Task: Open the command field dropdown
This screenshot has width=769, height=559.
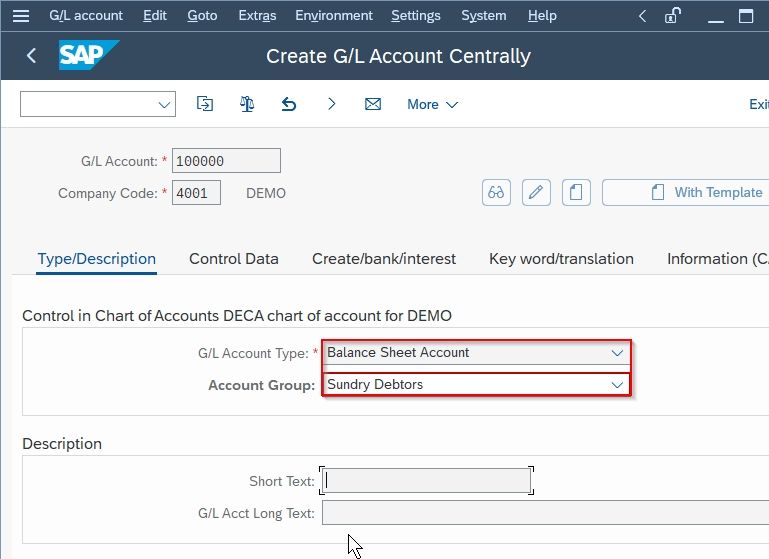Action: coord(164,104)
